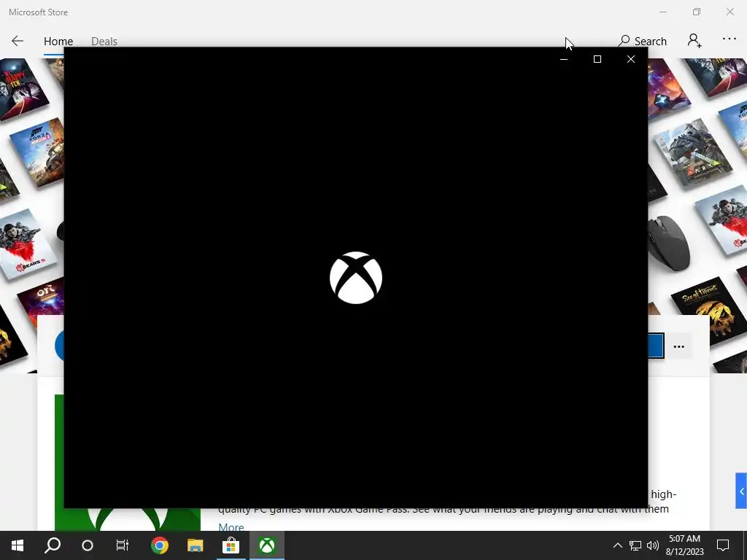Open the volume control icon

(653, 545)
